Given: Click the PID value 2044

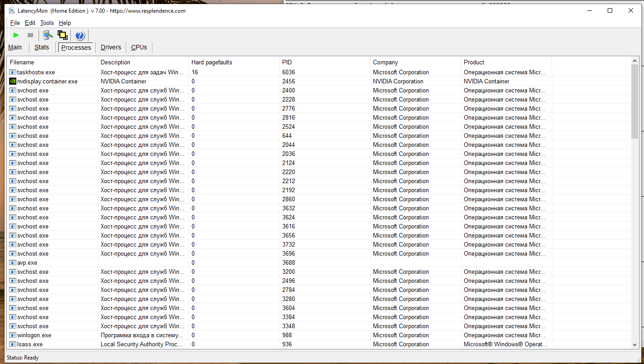Looking at the screenshot, I should pos(289,145).
